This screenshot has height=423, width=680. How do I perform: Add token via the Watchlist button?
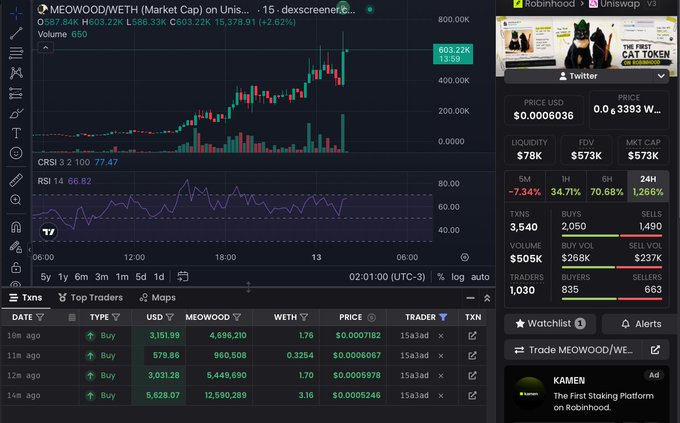tap(550, 324)
